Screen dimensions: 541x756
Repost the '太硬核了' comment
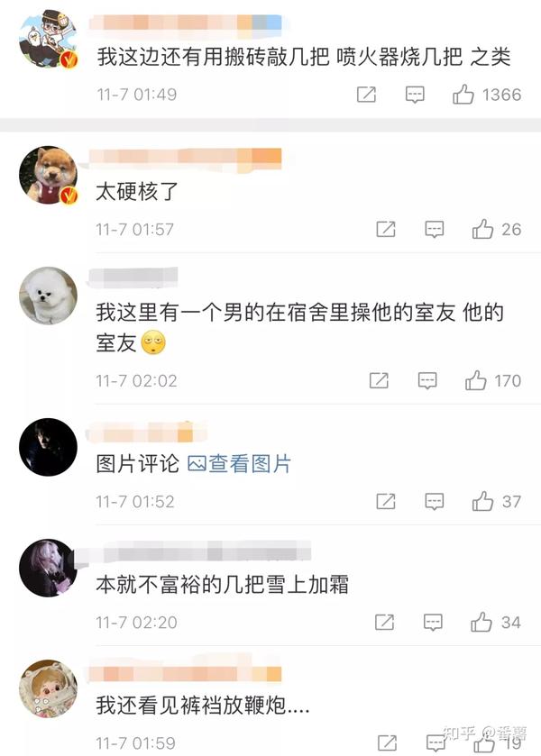[x=386, y=229]
